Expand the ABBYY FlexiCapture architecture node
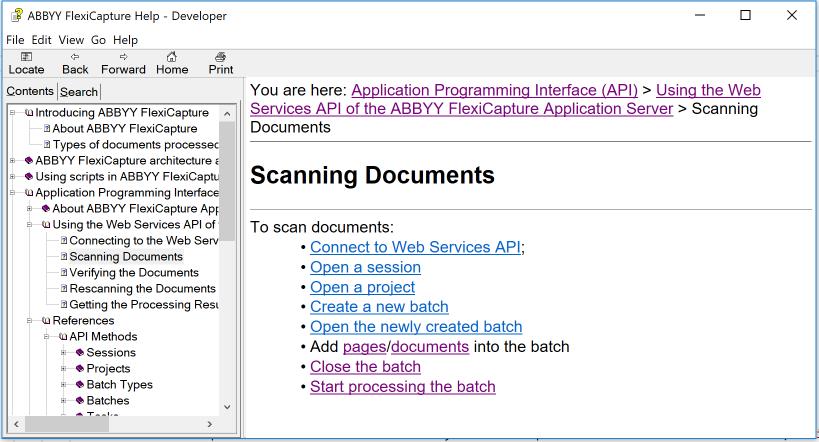The width and height of the screenshot is (819, 442). click(x=13, y=160)
